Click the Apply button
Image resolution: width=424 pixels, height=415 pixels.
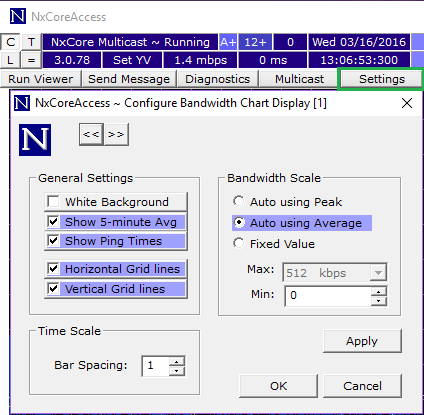click(x=362, y=341)
